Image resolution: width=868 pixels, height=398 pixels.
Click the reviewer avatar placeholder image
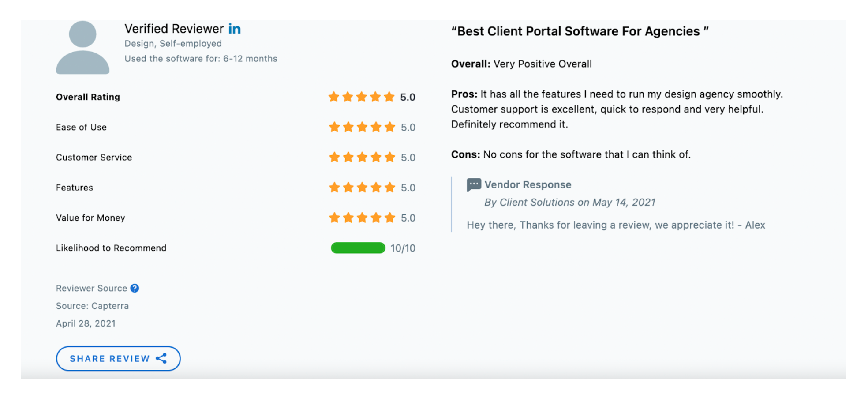coord(82,48)
